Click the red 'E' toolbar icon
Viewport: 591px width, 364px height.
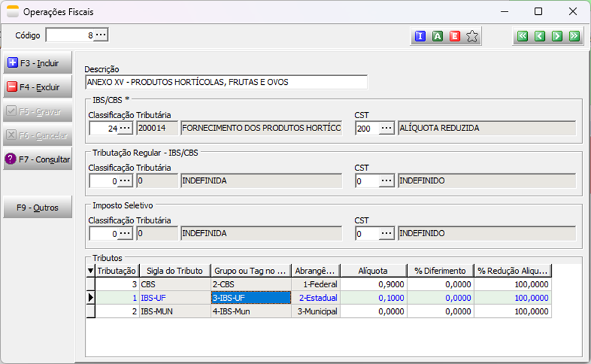454,37
